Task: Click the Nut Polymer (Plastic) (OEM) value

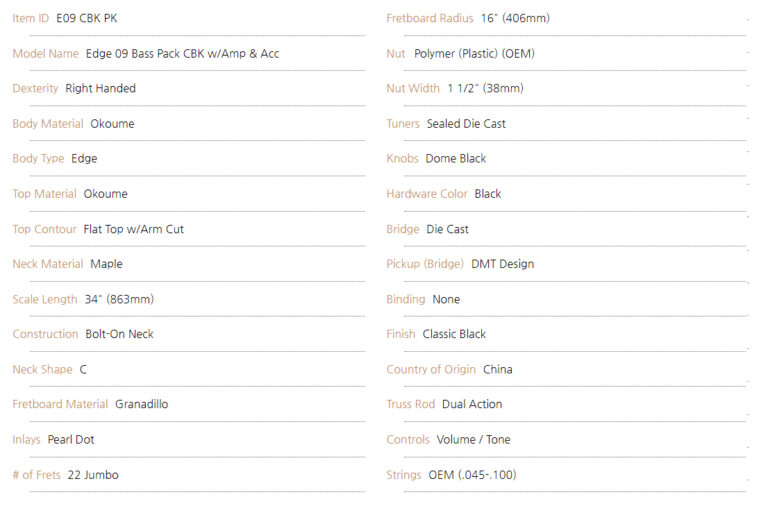Action: coord(474,54)
